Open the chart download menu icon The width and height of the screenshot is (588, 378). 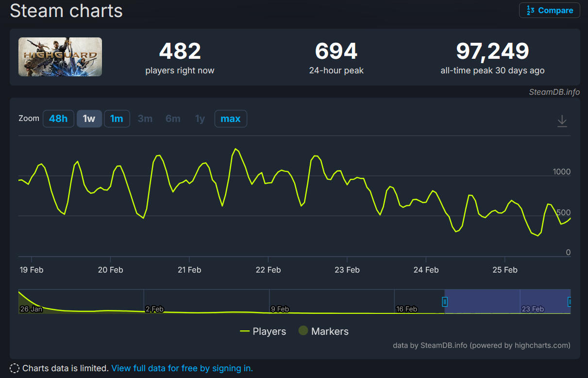click(x=562, y=121)
